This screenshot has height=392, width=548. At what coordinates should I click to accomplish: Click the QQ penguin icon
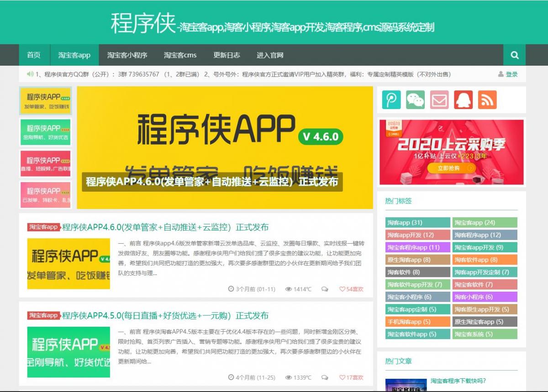pos(463,100)
